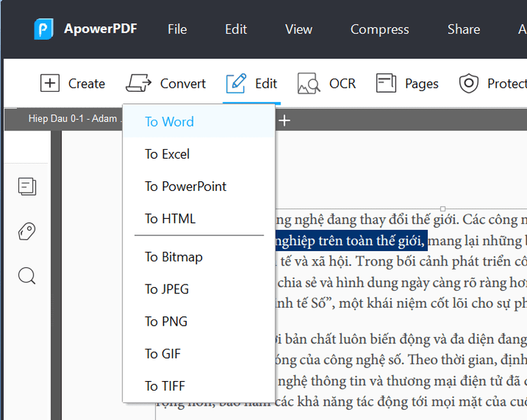
Task: Click the Create plus icon
Action: coord(50,83)
